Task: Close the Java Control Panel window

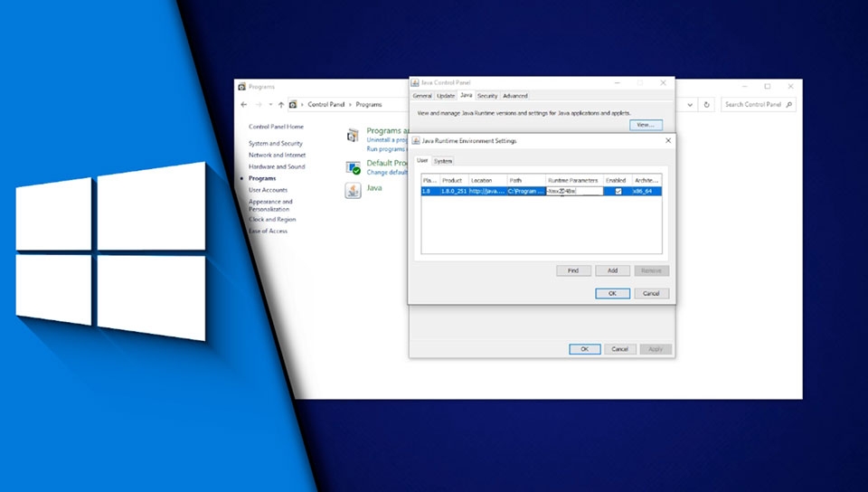Action: [663, 82]
